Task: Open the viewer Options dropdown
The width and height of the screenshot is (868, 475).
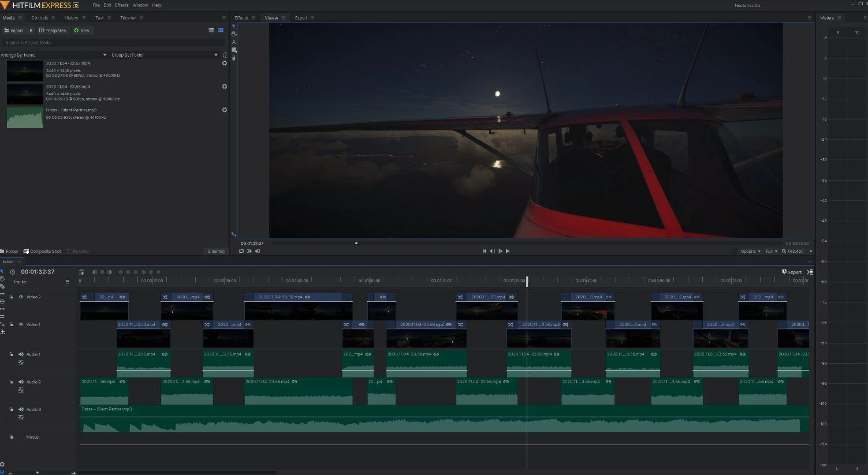Action: (x=750, y=251)
